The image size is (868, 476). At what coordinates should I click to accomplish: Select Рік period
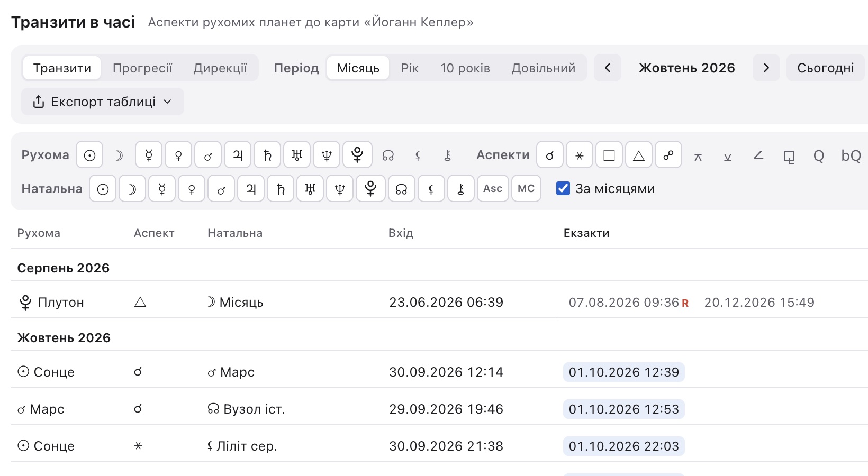410,68
